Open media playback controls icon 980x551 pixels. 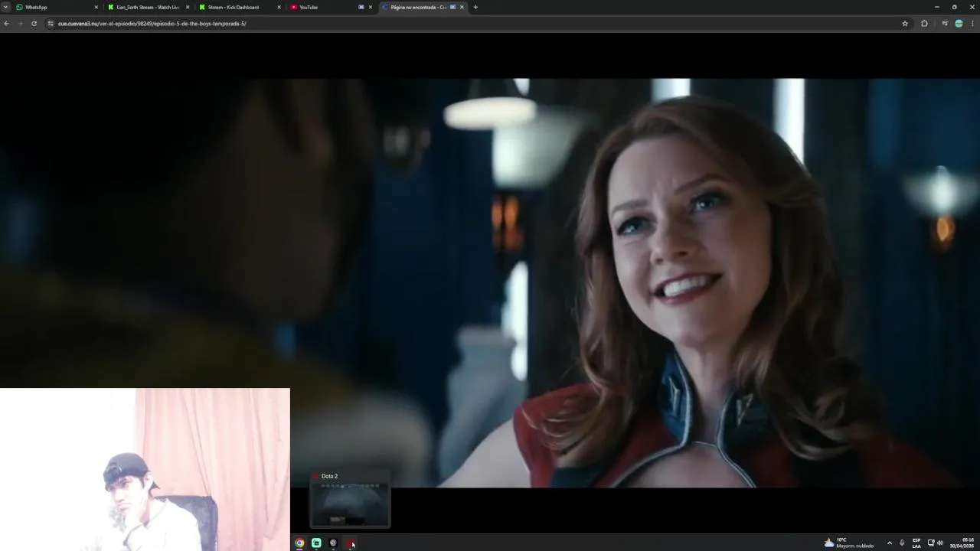945,24
